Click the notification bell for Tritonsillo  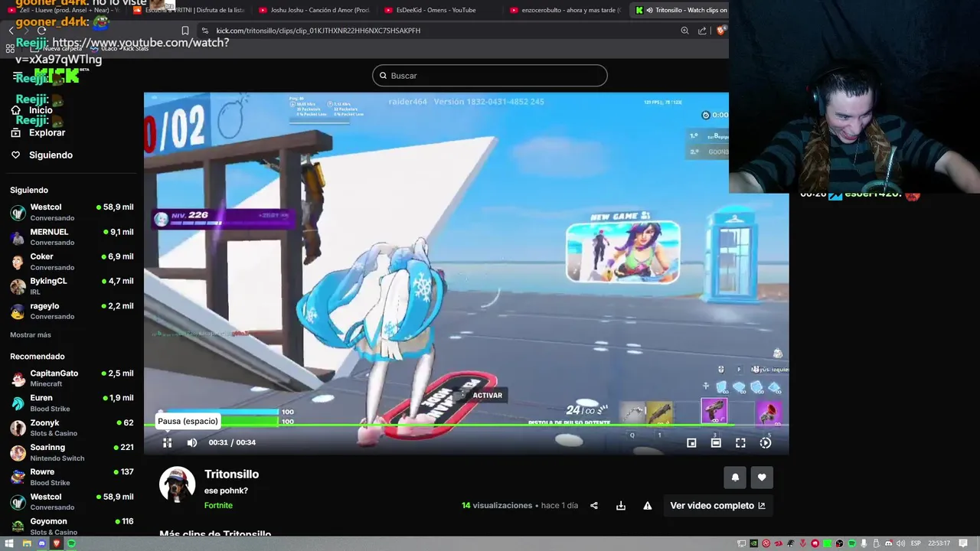(735, 478)
